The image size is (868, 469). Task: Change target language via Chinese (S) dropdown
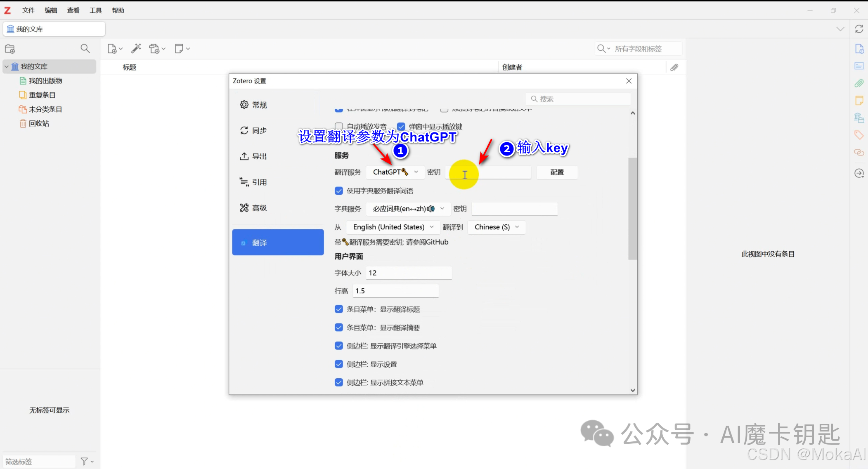[496, 227]
